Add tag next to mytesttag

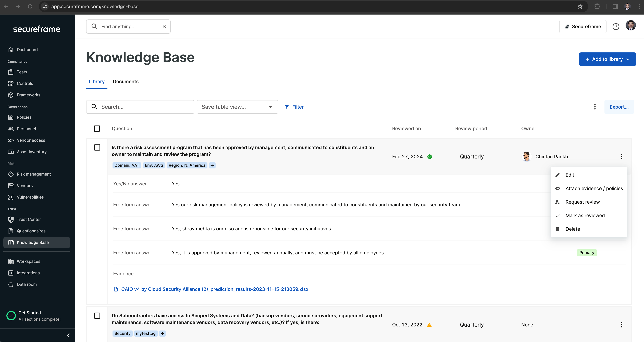click(x=163, y=334)
